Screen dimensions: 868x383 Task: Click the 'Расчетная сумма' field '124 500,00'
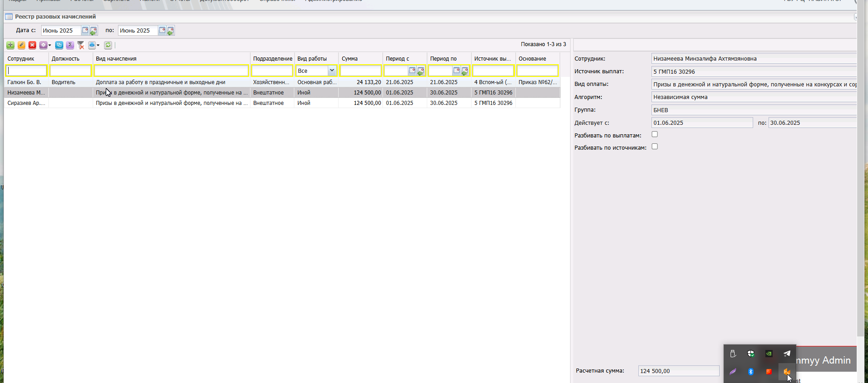click(x=679, y=371)
